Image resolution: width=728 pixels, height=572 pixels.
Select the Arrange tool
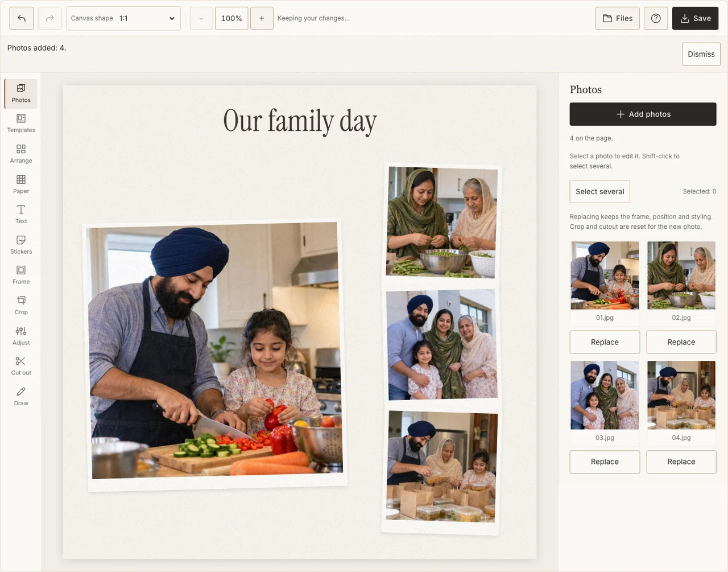coord(21,154)
